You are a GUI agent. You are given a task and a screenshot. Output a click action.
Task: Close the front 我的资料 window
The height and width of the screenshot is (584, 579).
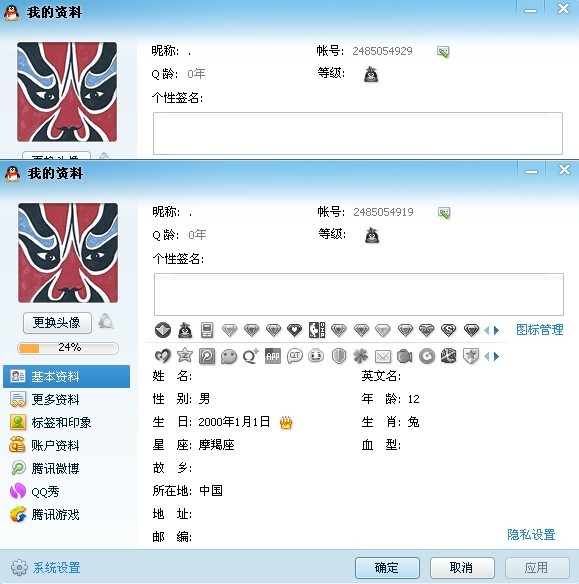564,170
